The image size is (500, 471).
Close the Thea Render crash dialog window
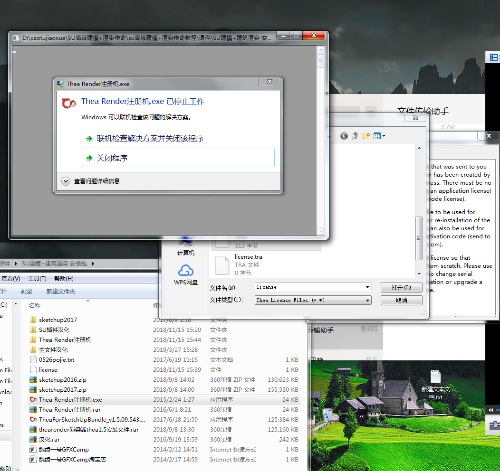click(269, 82)
